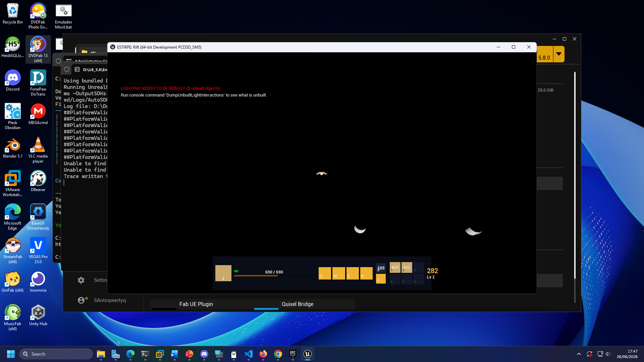644x362 pixels.
Task: Open Plesk Obsidian shortcut
Action: (x=13, y=117)
